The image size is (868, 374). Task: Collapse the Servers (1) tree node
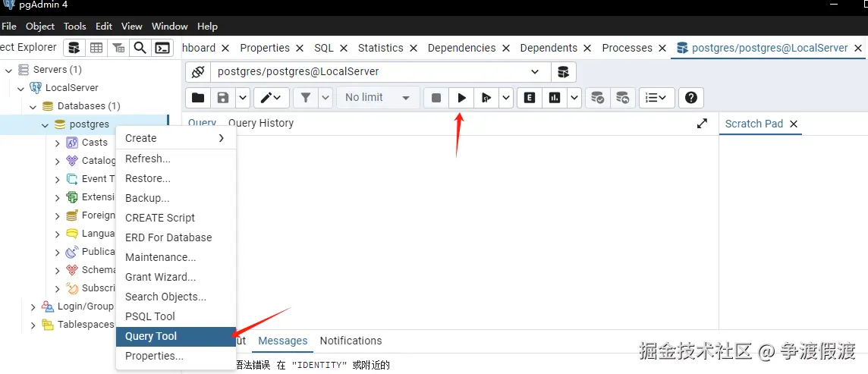pyautogui.click(x=9, y=70)
